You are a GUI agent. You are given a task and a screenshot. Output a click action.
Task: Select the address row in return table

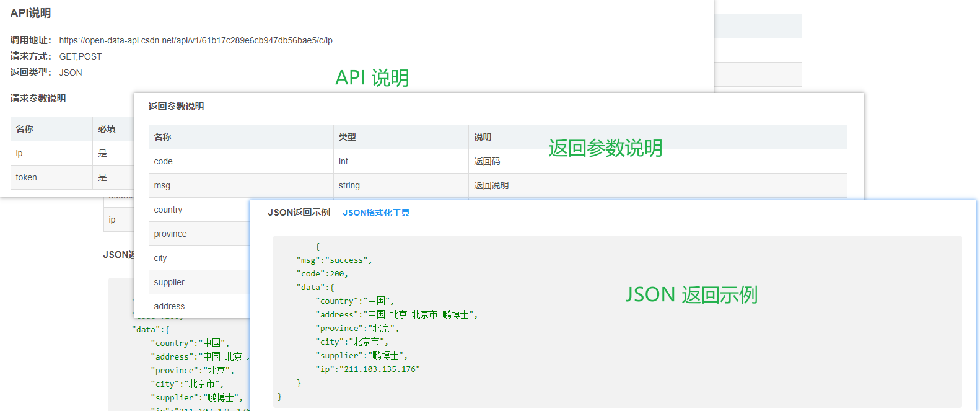point(169,306)
